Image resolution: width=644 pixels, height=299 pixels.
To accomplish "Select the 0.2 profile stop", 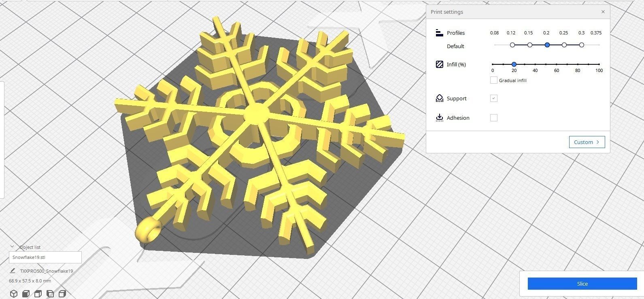I will point(547,45).
